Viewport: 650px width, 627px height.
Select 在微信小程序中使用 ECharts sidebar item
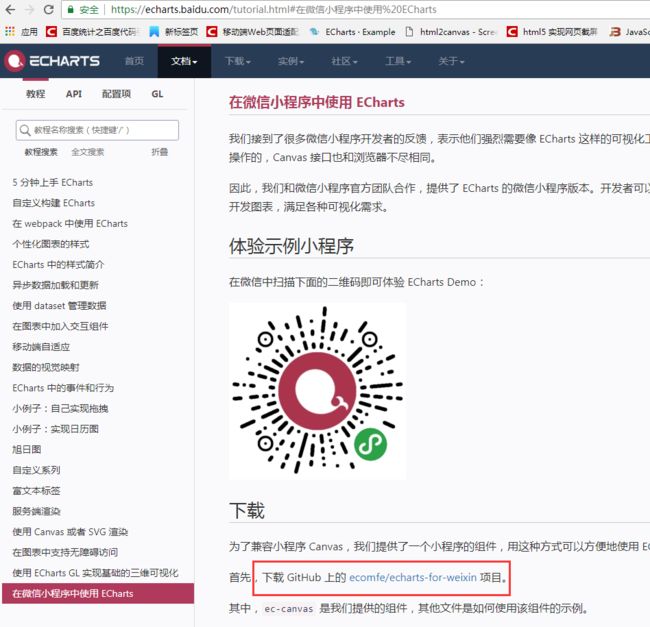pos(98,593)
